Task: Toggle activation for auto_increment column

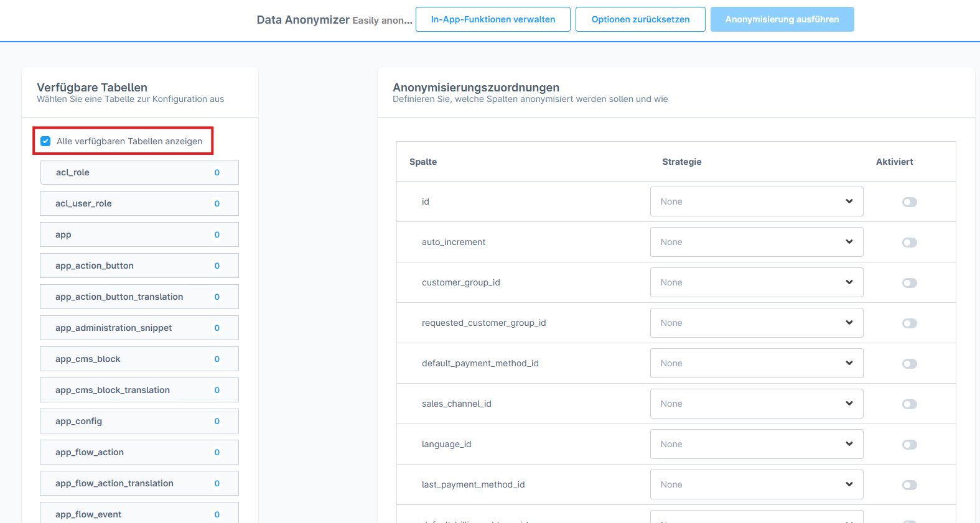Action: [909, 243]
